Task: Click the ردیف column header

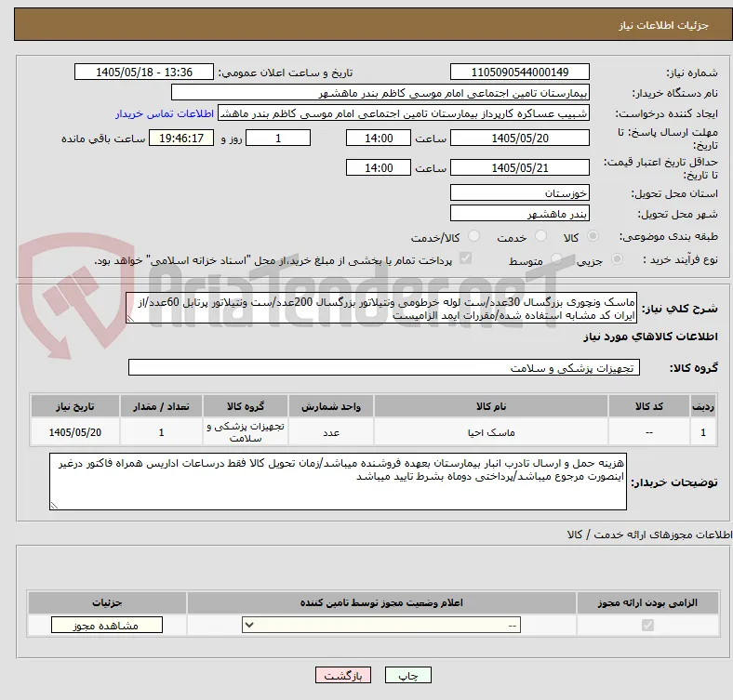Action: point(702,406)
